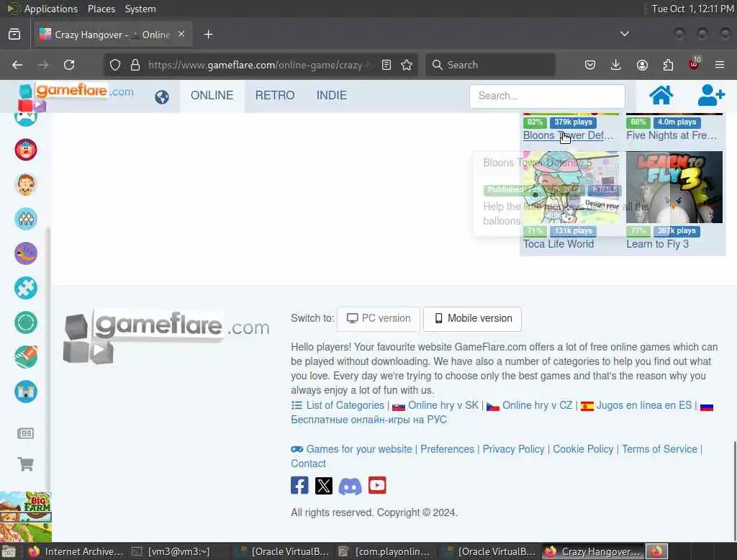Select the castle strategy category icon
This screenshot has height=560, width=737.
(26, 392)
